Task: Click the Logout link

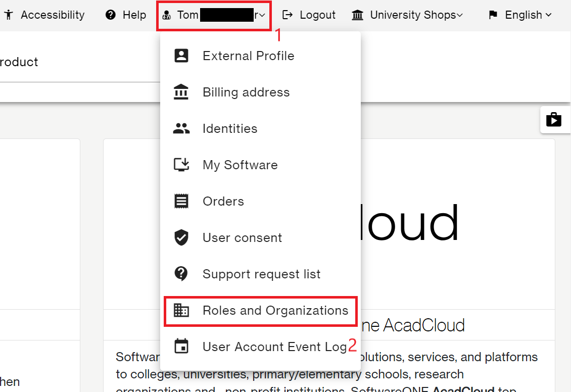Action: point(309,15)
